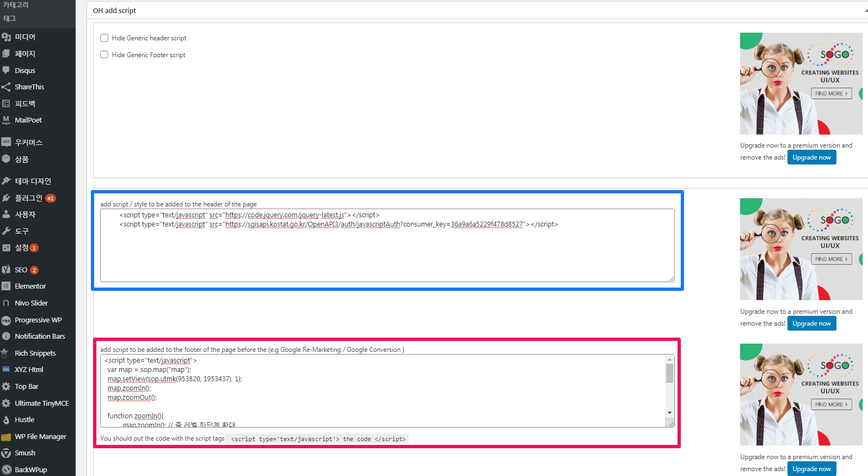Click the 페이지 pages icon
Viewport: 868px width, 476px height.
coord(6,54)
